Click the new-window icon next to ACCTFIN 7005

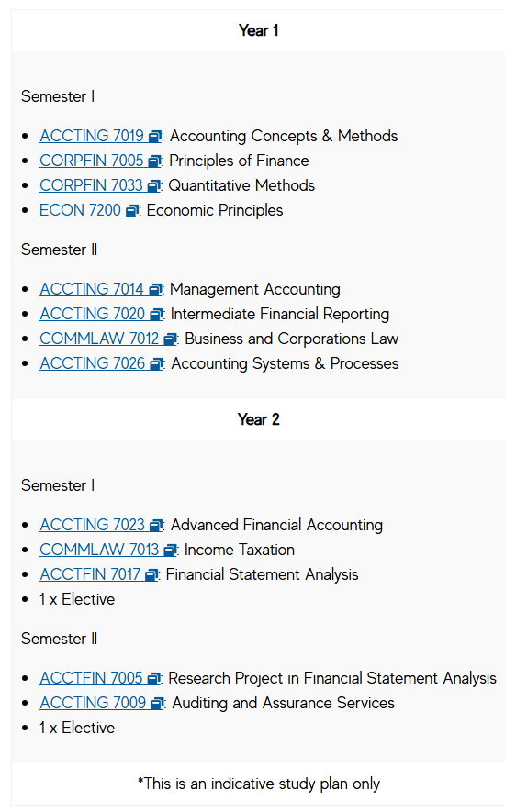point(154,679)
